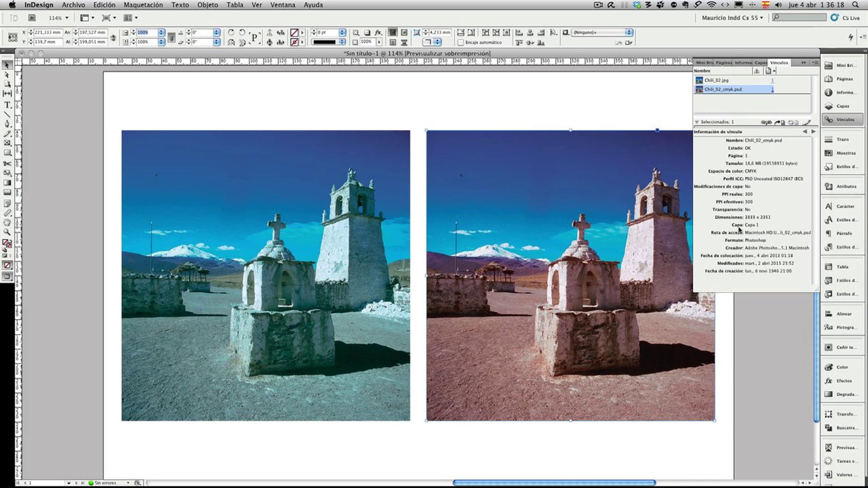Click the fx effects icon in control bar

point(378,33)
